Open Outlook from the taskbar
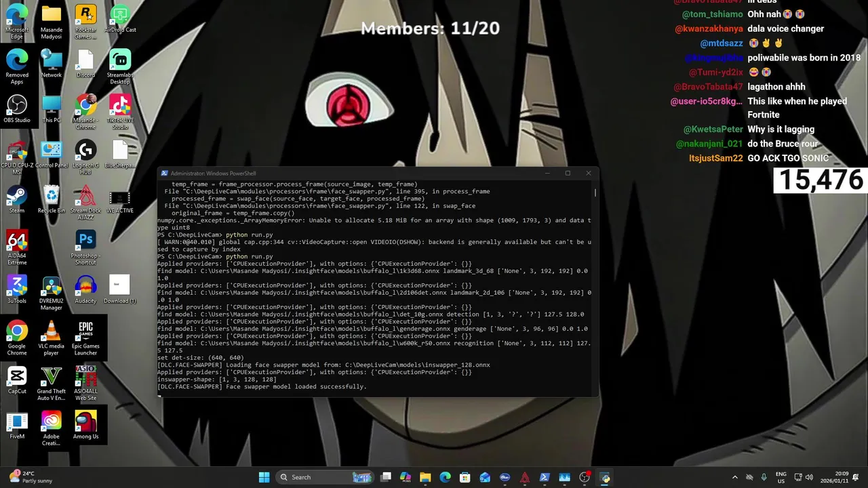 pyautogui.click(x=485, y=477)
